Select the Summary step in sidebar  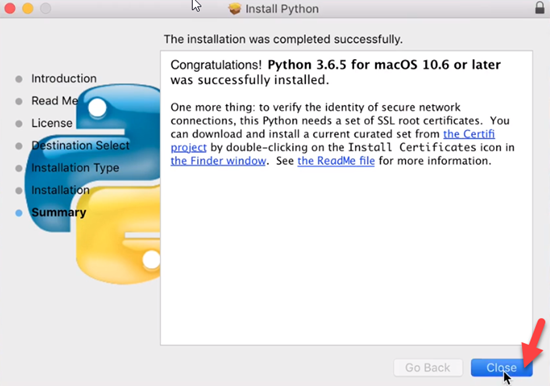coord(59,212)
